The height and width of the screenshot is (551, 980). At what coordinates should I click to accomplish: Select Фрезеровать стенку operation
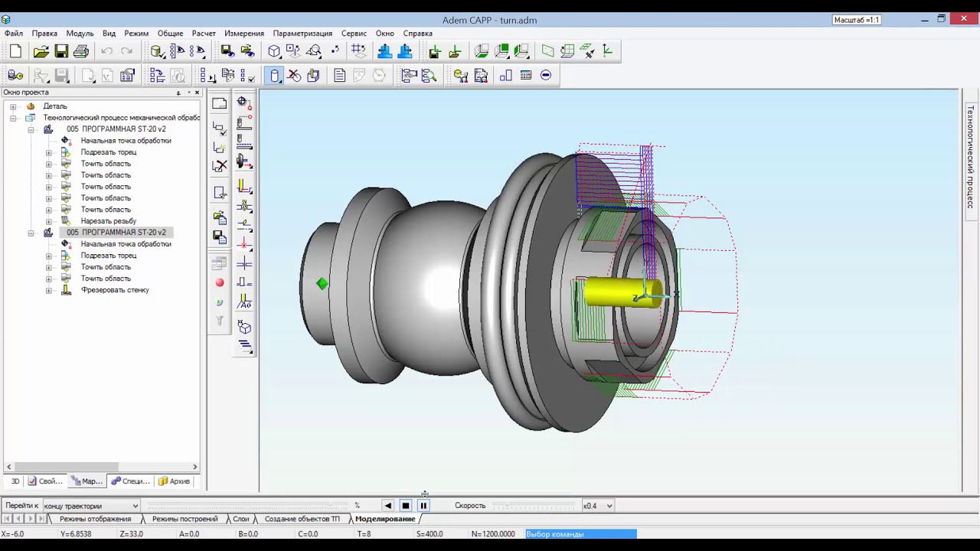[115, 290]
